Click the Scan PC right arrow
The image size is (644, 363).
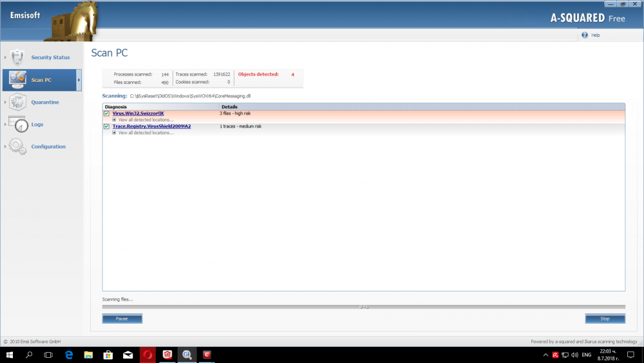[79, 80]
